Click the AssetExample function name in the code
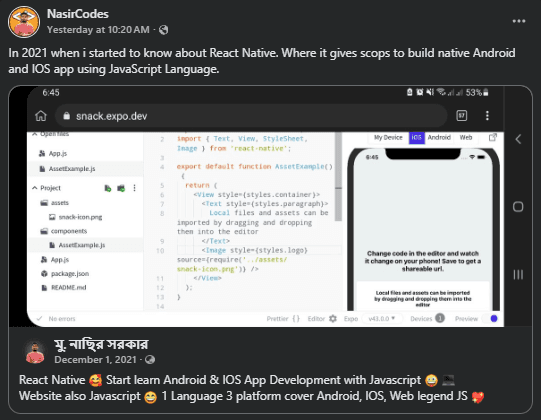 point(300,167)
